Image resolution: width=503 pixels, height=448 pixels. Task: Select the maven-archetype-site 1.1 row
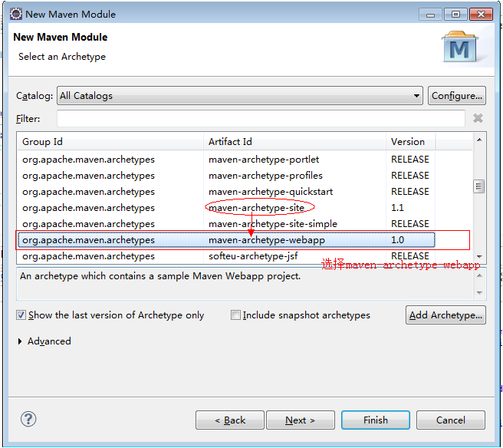tap(226, 208)
